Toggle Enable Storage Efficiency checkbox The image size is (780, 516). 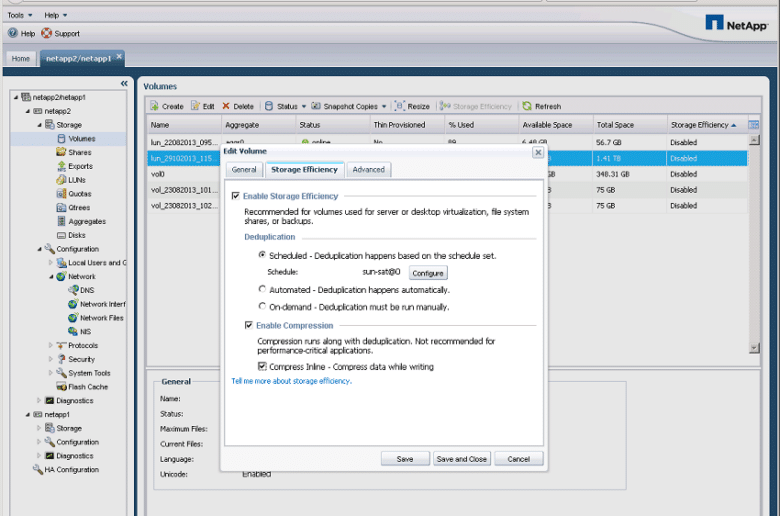tap(236, 196)
